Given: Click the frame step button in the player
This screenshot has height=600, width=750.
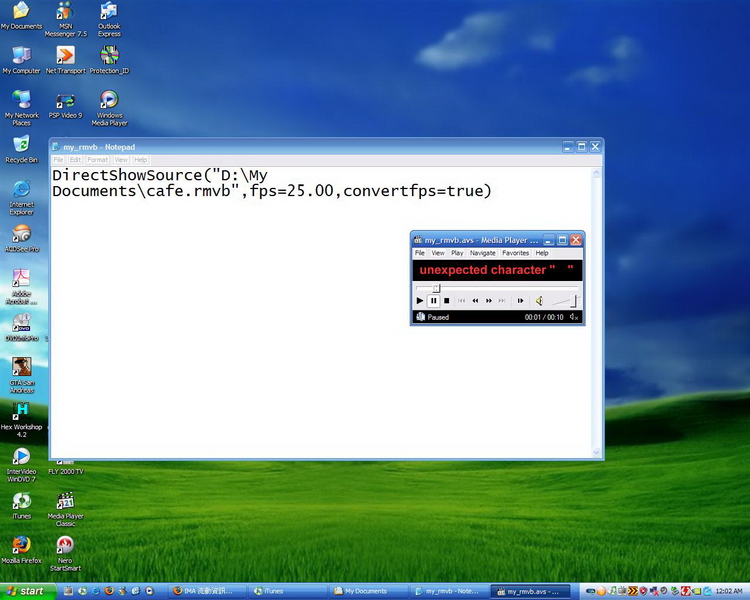Looking at the screenshot, I should click(x=520, y=301).
